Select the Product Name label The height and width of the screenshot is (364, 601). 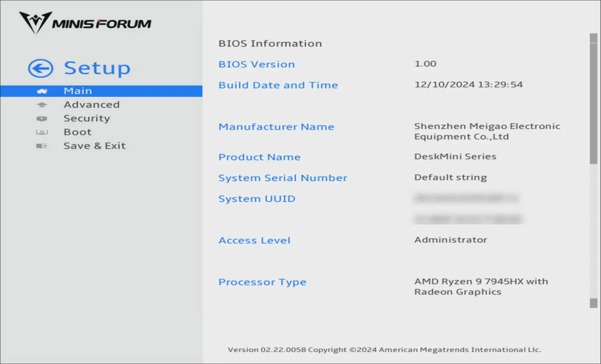pos(260,157)
